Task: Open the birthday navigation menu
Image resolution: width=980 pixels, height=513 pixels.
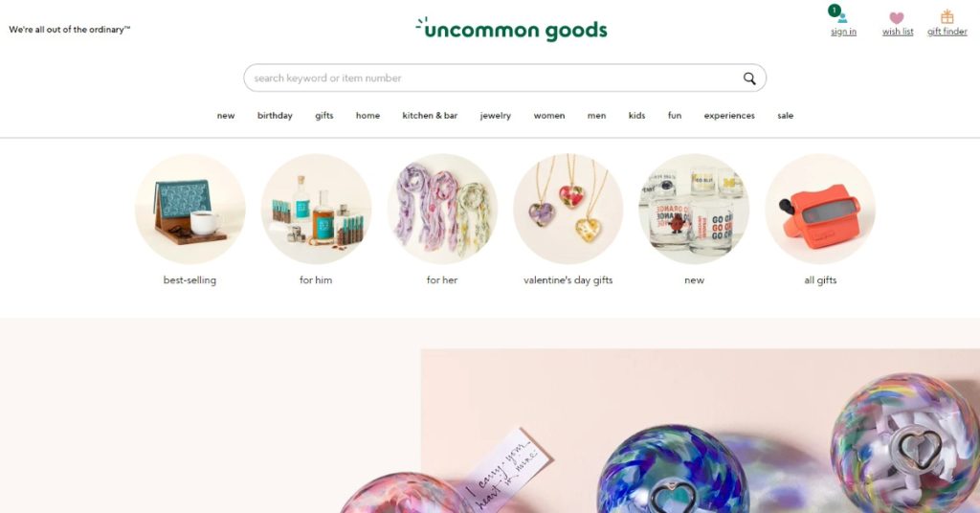Action: click(275, 116)
